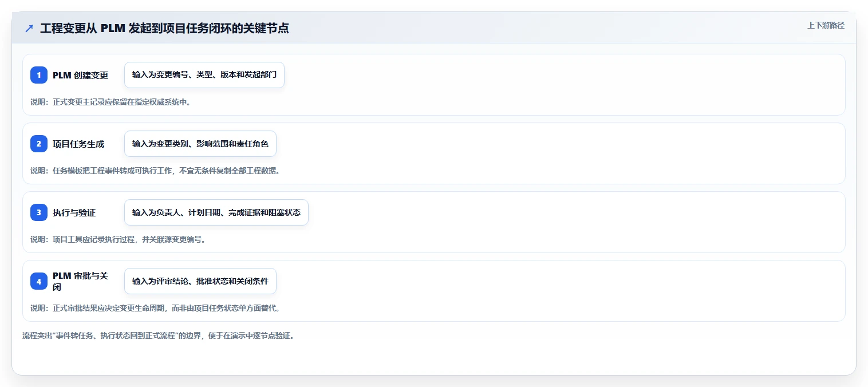The height and width of the screenshot is (387, 868).
Task: Click the PLM 创建变更 step title
Action: pos(81,75)
